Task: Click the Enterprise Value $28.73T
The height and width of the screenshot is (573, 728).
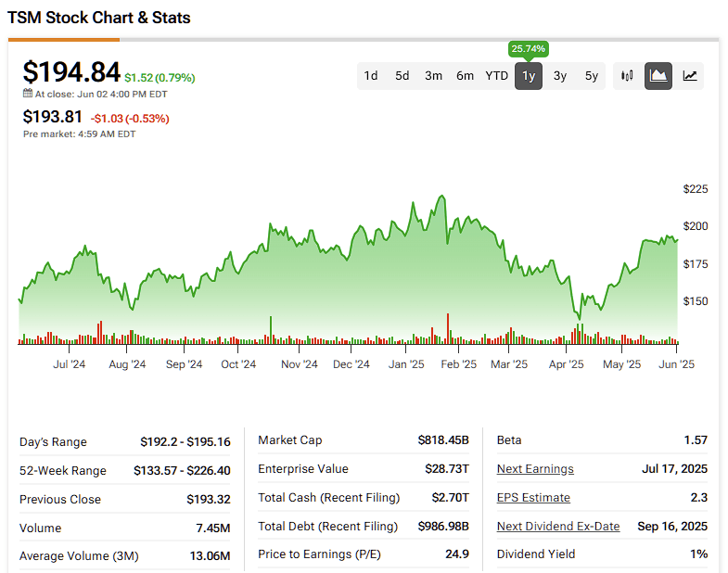Action: (447, 469)
